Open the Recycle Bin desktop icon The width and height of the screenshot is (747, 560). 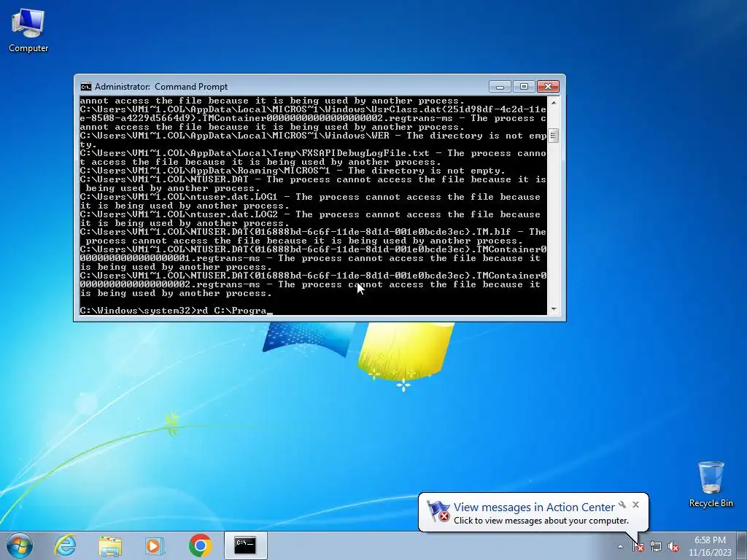click(x=711, y=484)
